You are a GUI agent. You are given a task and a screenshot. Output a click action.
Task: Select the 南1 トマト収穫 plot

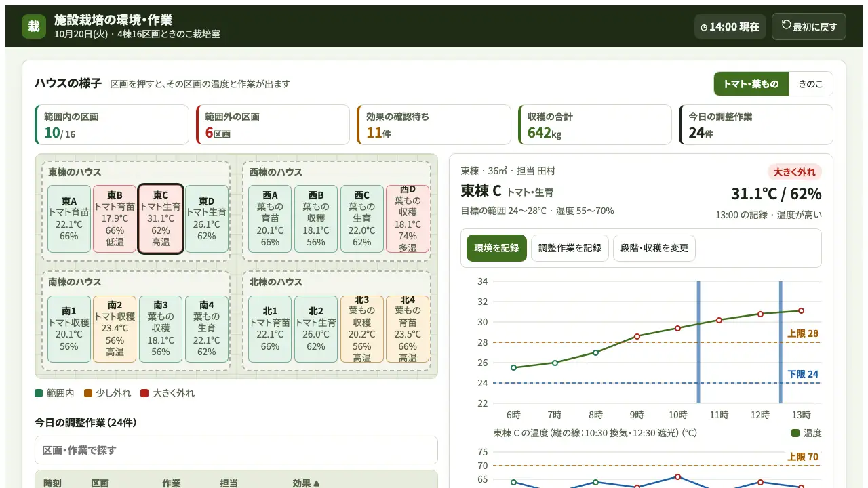[69, 329]
